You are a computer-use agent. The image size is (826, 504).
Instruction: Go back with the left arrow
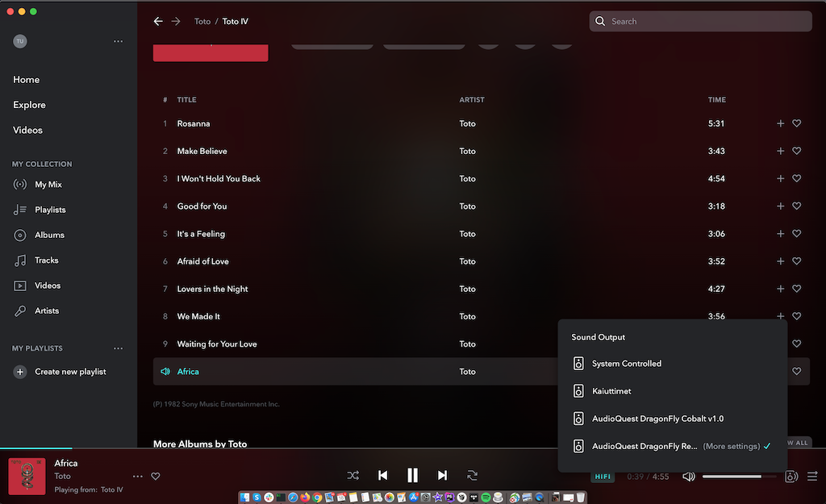click(158, 21)
